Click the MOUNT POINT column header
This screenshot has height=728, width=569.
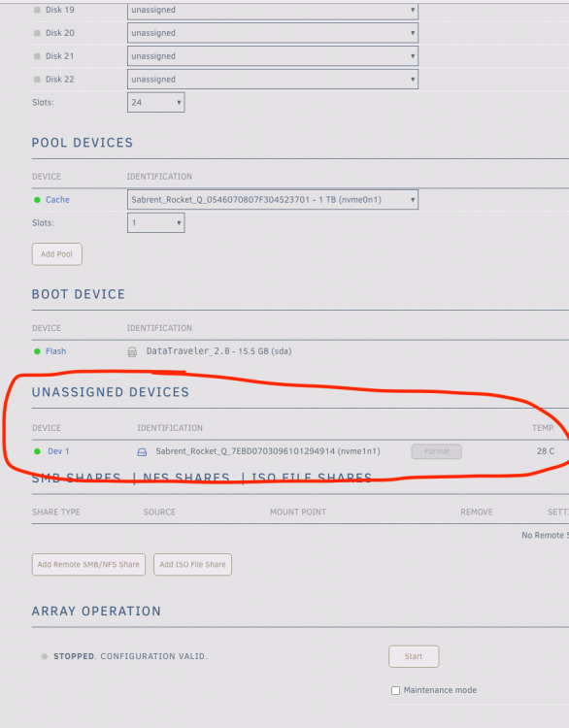298,513
